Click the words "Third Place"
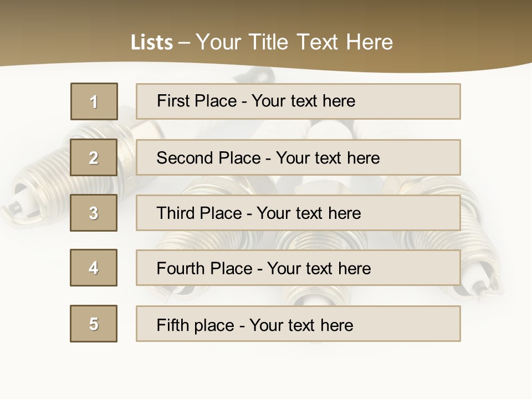 coord(199,213)
